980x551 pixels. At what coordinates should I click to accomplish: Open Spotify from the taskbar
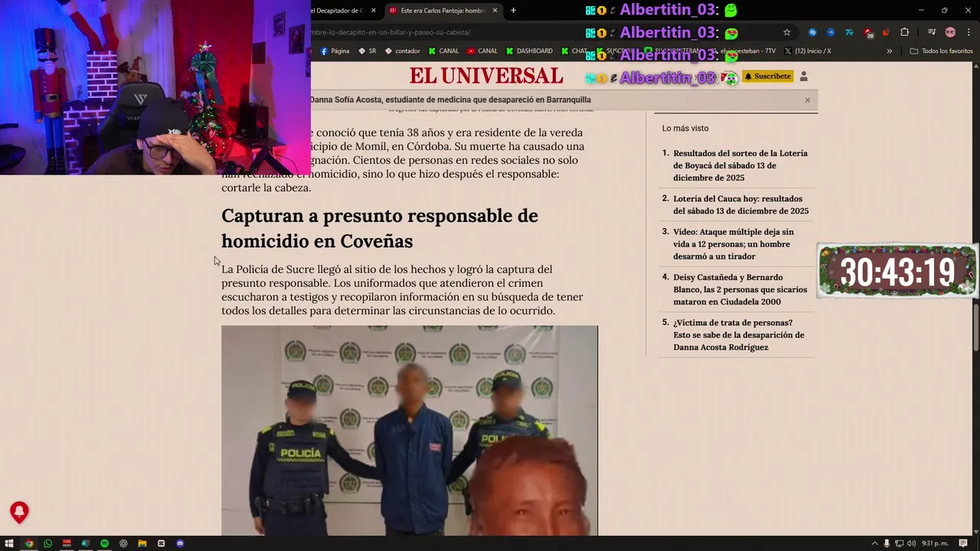point(104,543)
